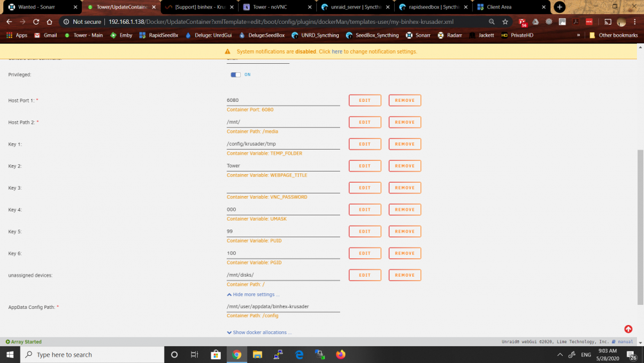644x363 pixels.
Task: Launch Firefox from taskbar
Action: (x=341, y=355)
